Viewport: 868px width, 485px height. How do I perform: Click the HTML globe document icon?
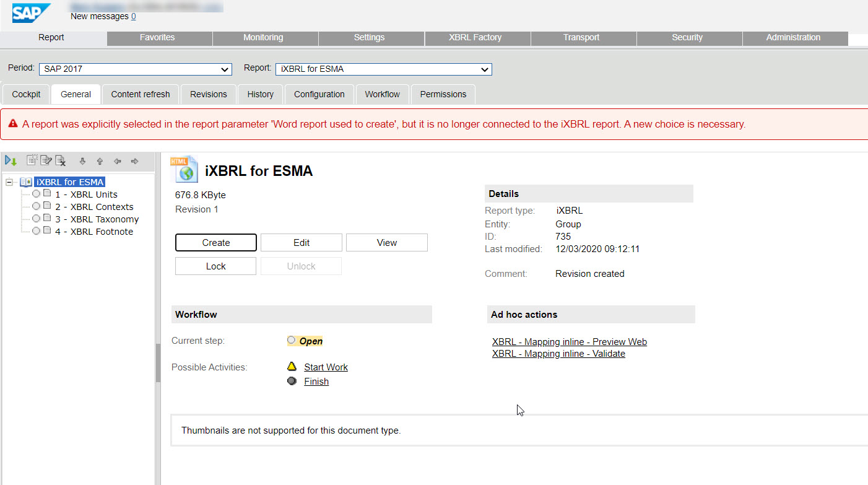(184, 169)
